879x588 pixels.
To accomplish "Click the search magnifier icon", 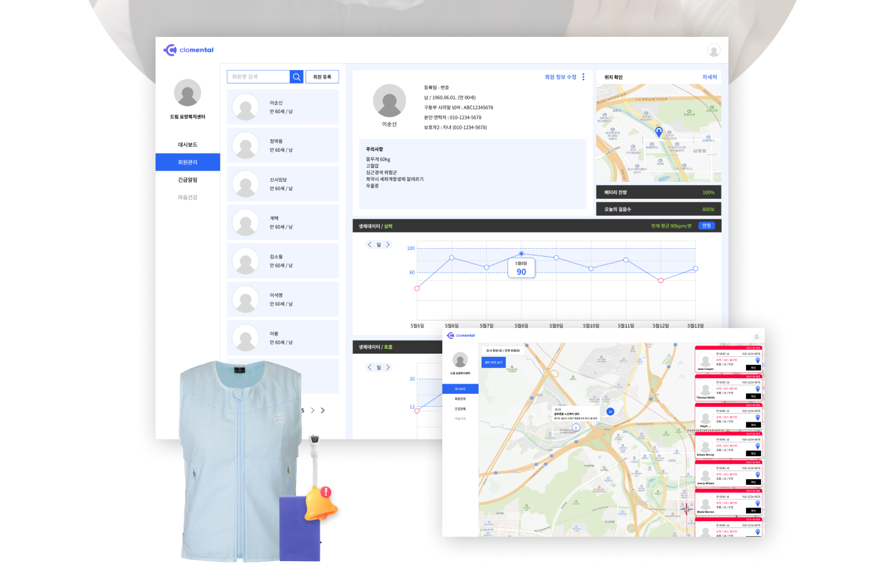I will (x=296, y=77).
